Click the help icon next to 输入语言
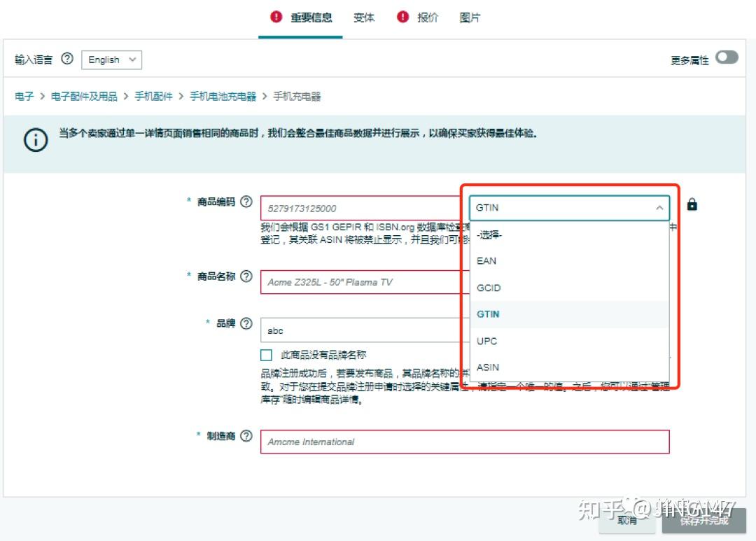Screen dimensions: 756x541 [66, 59]
